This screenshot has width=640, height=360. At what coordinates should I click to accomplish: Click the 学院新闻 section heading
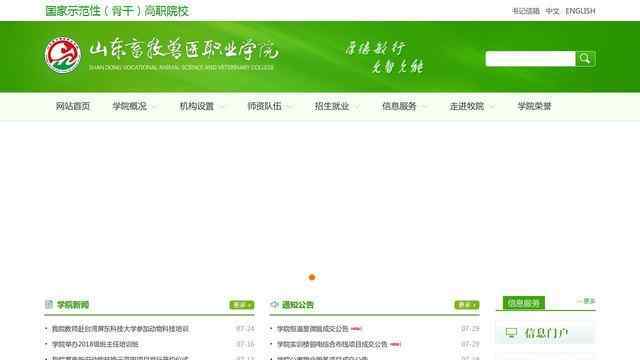point(73,305)
